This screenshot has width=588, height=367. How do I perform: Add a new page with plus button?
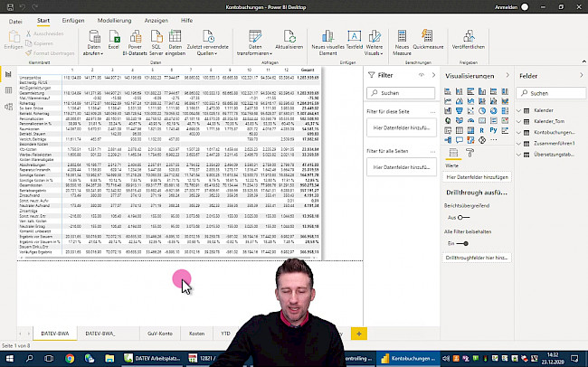click(x=359, y=334)
